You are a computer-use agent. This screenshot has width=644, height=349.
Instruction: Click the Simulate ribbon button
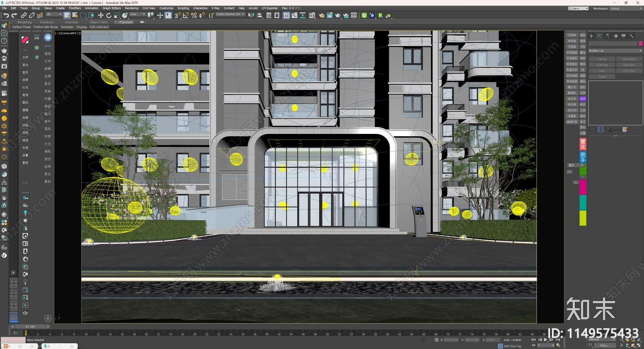[x=67, y=27]
